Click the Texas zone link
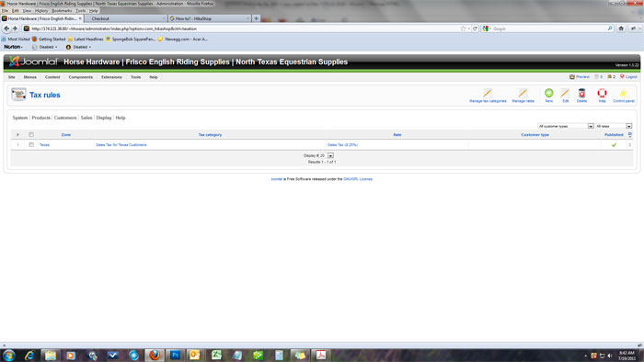 [x=44, y=145]
